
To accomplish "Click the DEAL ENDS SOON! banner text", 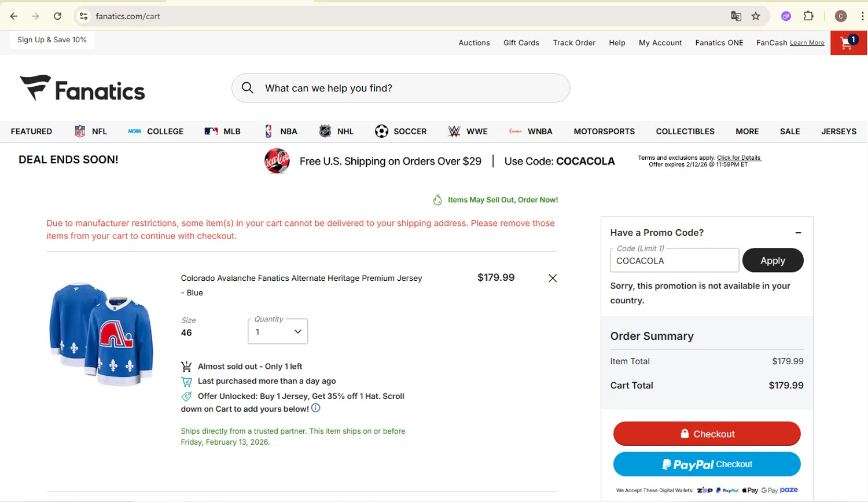I will (68, 160).
